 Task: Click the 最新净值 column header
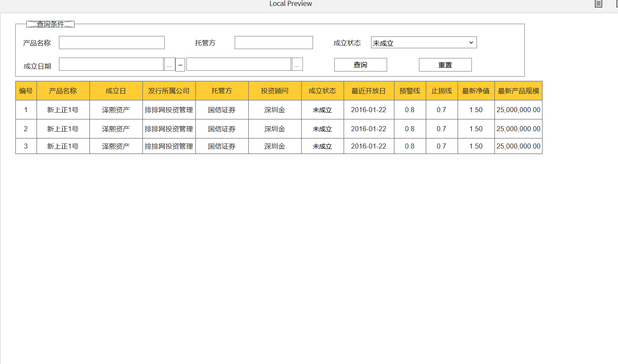(476, 91)
